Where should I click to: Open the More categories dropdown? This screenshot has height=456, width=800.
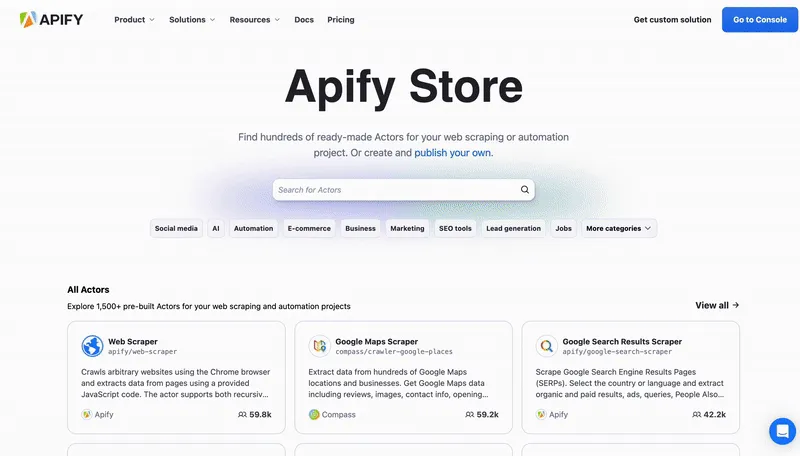tap(619, 229)
